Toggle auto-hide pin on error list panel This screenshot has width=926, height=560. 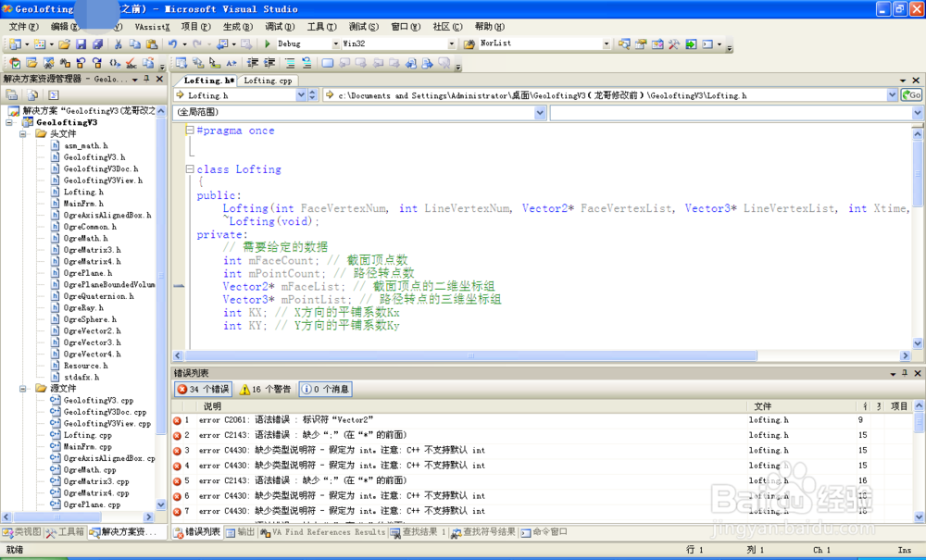pos(905,373)
